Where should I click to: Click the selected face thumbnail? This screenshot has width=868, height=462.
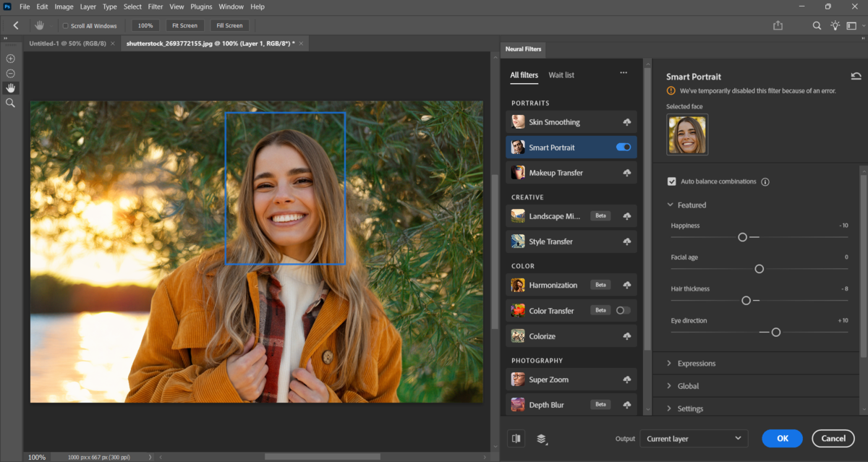[687, 135]
